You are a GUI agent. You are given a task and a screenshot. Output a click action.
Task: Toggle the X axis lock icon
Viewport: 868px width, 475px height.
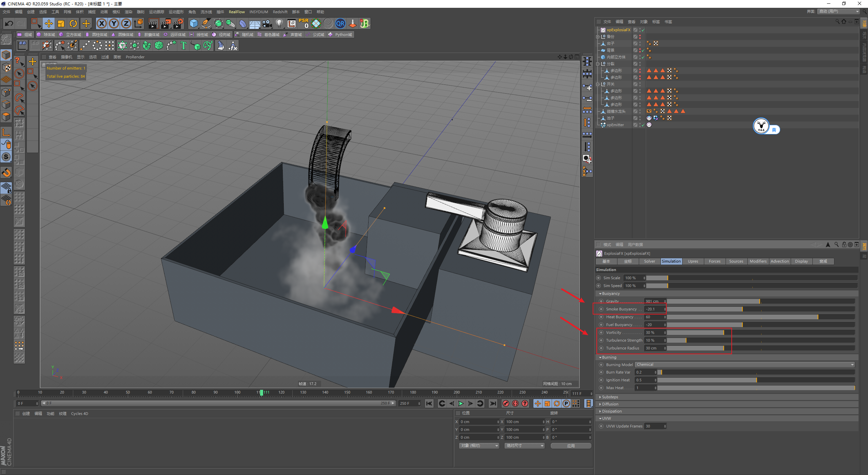click(101, 23)
